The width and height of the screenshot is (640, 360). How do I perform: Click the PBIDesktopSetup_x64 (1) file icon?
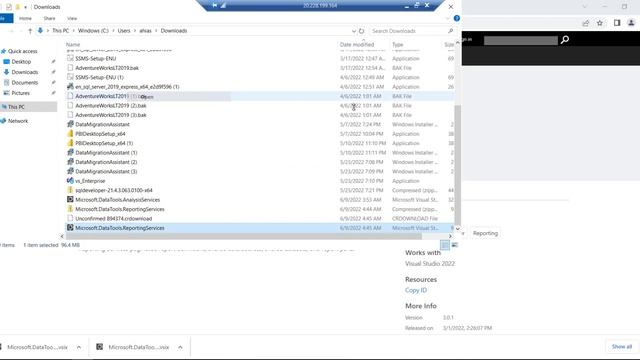[x=70, y=143]
